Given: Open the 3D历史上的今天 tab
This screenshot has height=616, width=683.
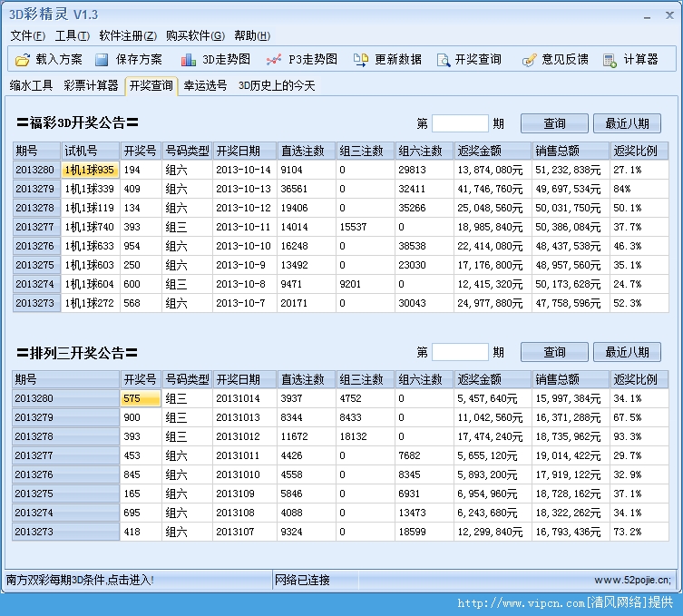Looking at the screenshot, I should pos(277,85).
